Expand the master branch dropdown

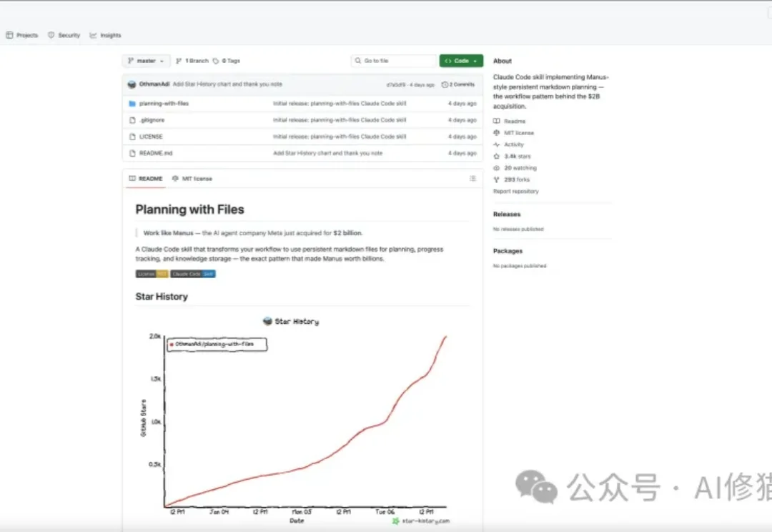pos(147,61)
